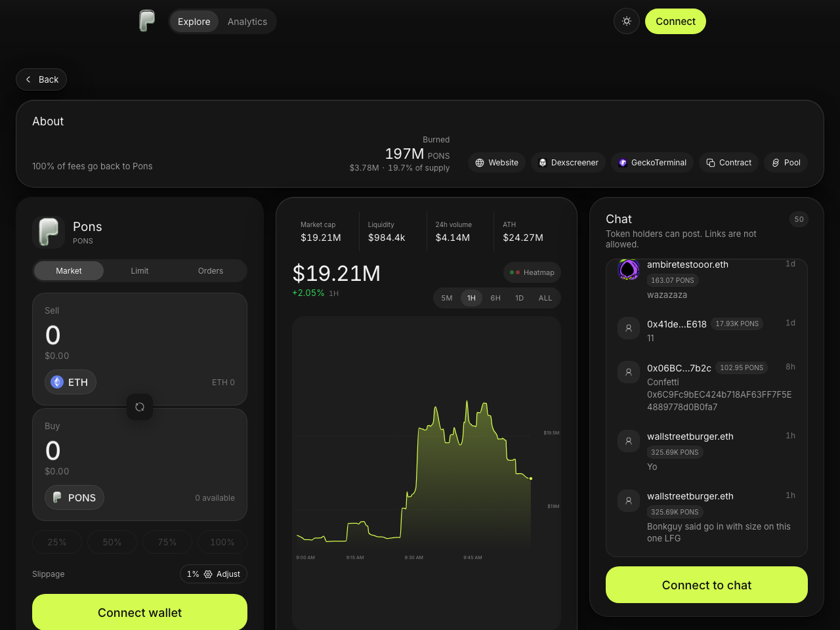Click the "$24.27M" ATH value
840x630 pixels.
[523, 238]
